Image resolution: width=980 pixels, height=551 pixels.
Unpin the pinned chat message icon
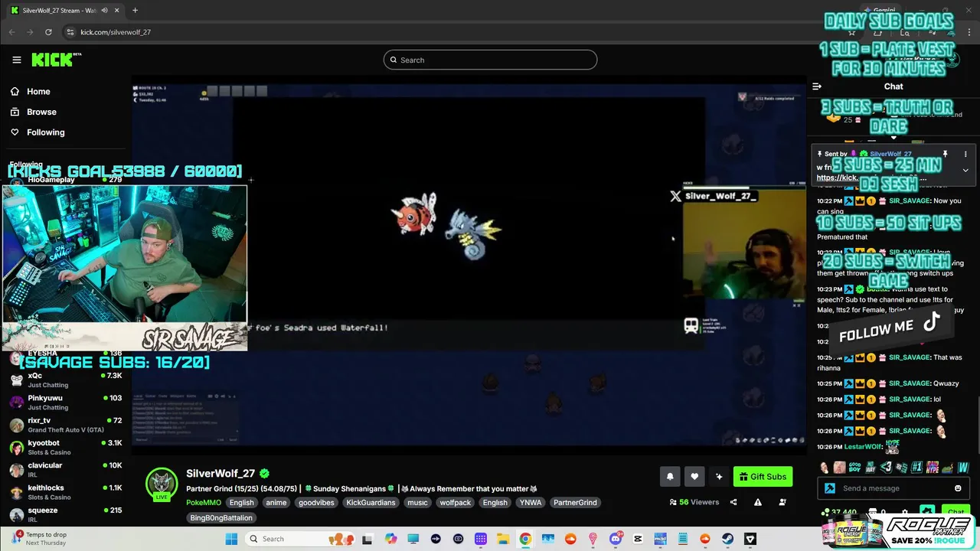point(945,154)
